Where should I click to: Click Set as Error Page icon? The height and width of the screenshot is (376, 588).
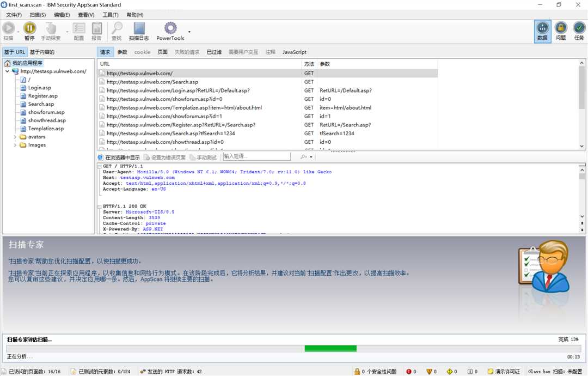[146, 157]
